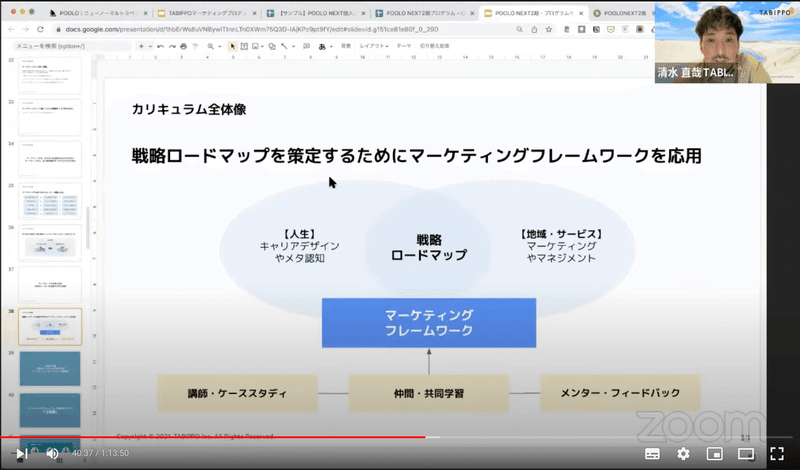
Task: Select slide 36 thumbnail
Action: [50, 243]
